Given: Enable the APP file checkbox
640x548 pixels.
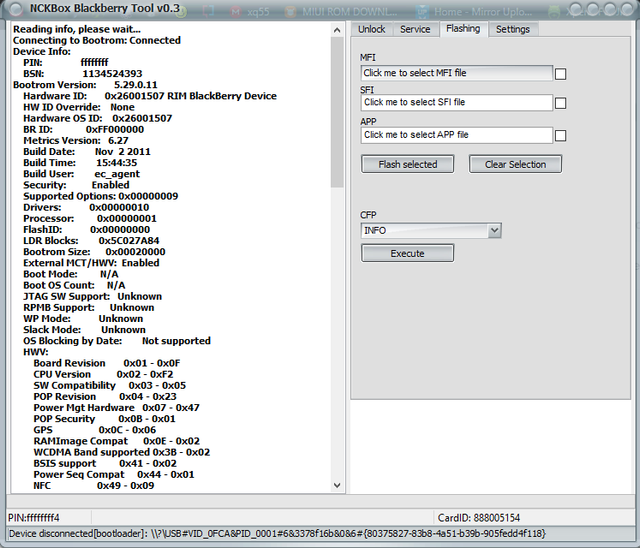Looking at the screenshot, I should (x=560, y=135).
